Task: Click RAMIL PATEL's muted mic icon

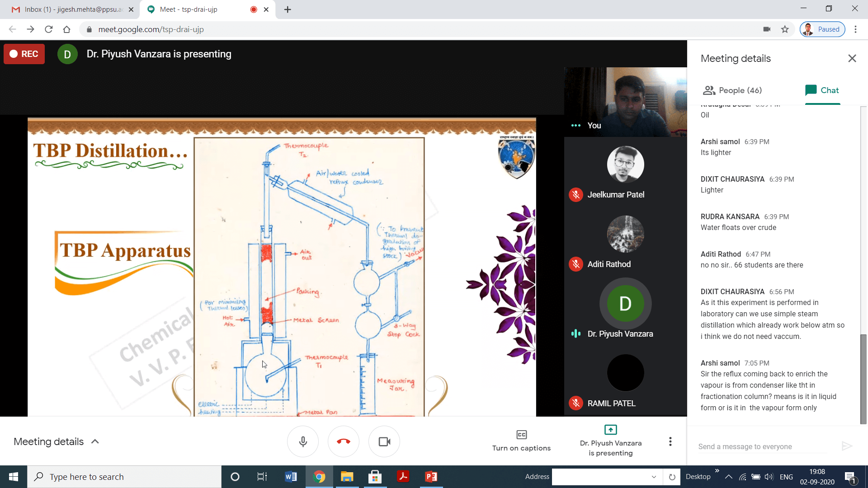Action: pos(576,403)
